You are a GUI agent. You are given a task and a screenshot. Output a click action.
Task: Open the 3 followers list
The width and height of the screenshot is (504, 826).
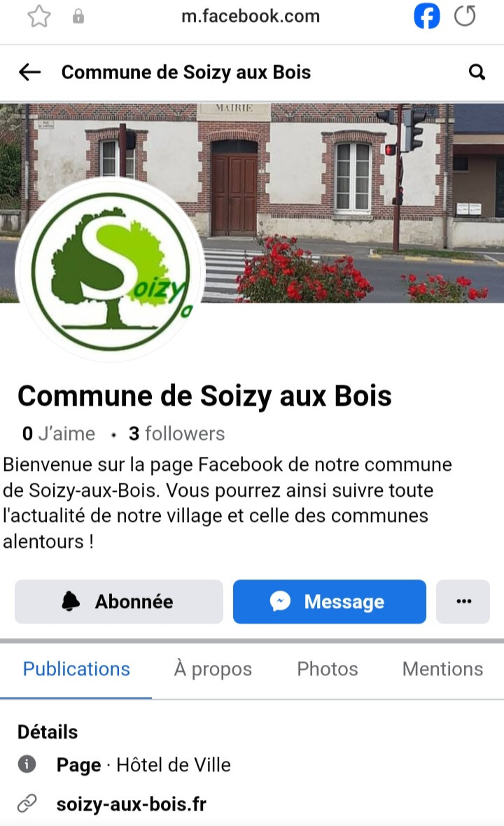177,434
